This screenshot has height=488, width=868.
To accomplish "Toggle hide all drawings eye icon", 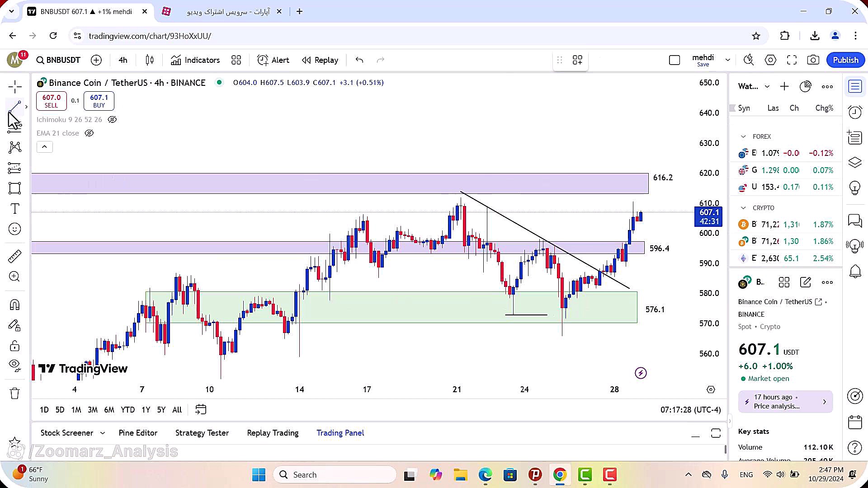I will pos(14,365).
